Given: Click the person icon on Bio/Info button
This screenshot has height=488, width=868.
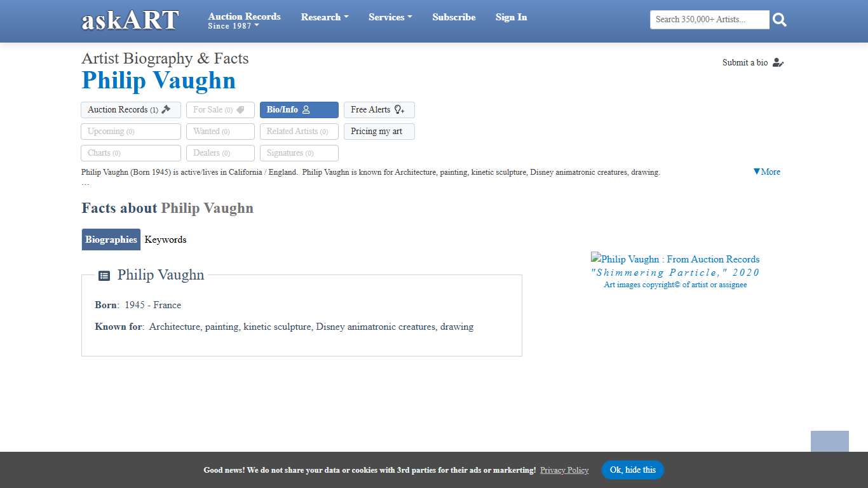Looking at the screenshot, I should click(306, 110).
